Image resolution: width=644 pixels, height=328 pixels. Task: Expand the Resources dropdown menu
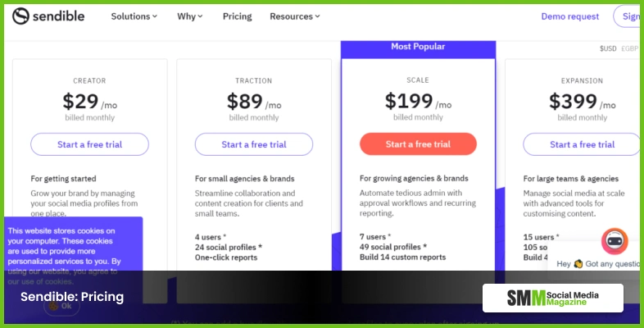click(x=295, y=16)
